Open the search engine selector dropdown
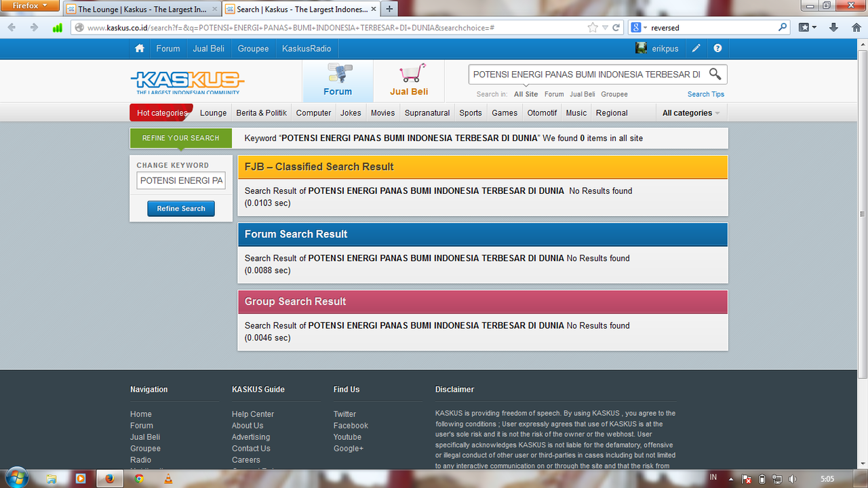Image resolution: width=868 pixels, height=488 pixels. (645, 28)
